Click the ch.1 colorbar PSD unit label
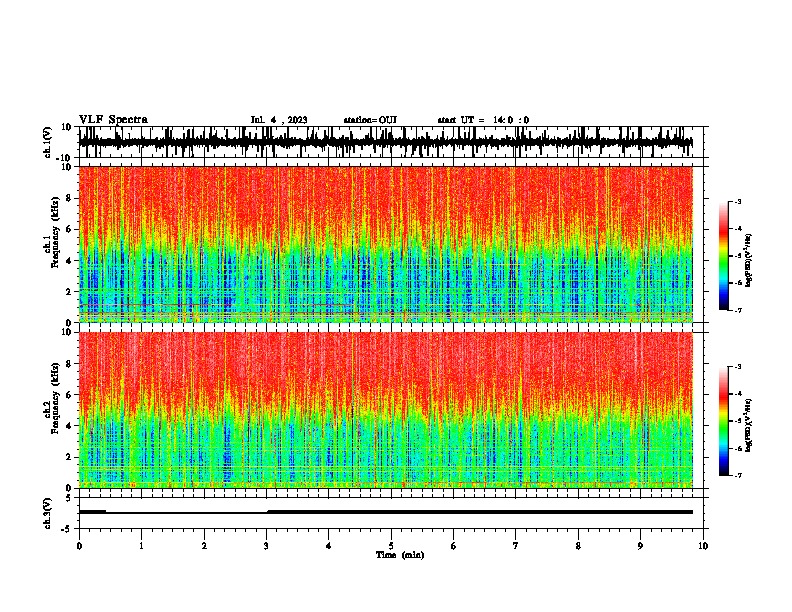The width and height of the screenshot is (792, 612). click(x=749, y=260)
